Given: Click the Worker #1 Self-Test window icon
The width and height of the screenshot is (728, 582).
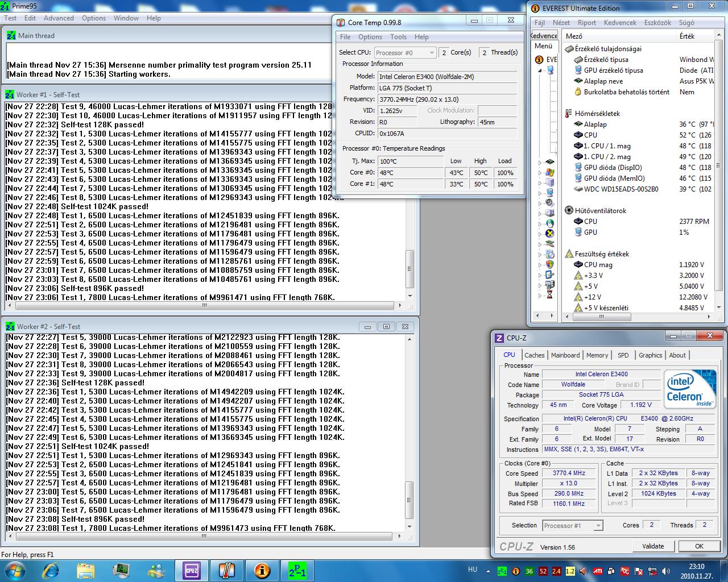Looking at the screenshot, I should click(10, 94).
